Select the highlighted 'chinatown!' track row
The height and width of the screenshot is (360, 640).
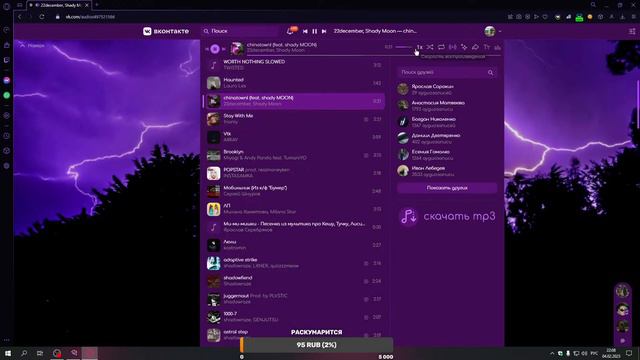(x=293, y=101)
